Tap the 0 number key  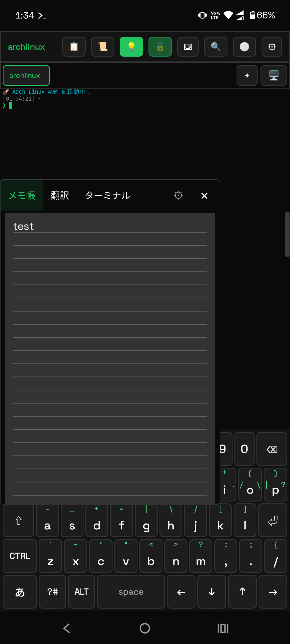(244, 449)
